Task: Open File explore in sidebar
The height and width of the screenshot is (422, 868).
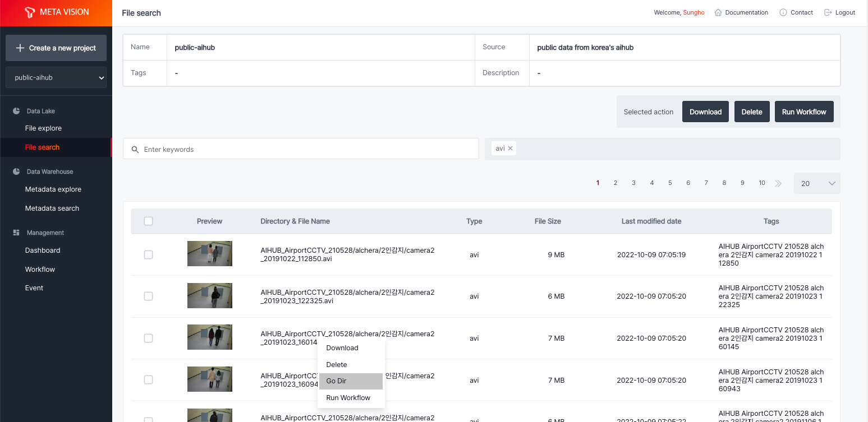Action: pos(43,128)
